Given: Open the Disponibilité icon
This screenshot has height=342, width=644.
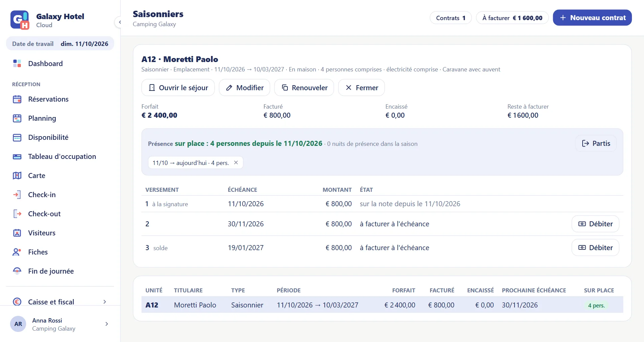Looking at the screenshot, I should tap(17, 137).
